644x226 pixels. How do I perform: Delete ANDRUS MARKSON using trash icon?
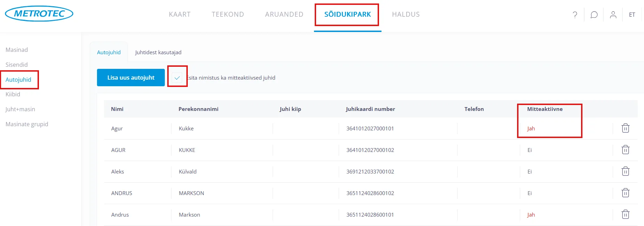tap(625, 193)
